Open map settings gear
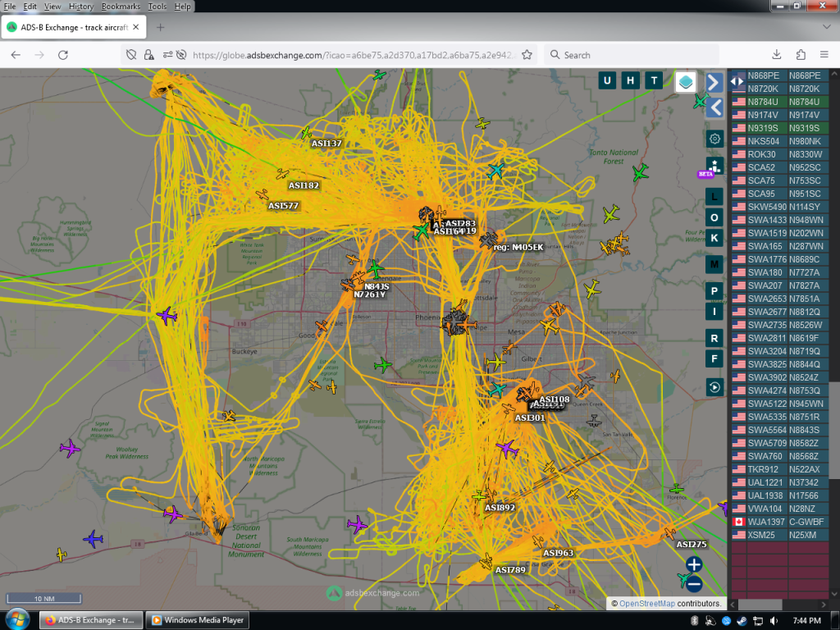 (x=714, y=139)
